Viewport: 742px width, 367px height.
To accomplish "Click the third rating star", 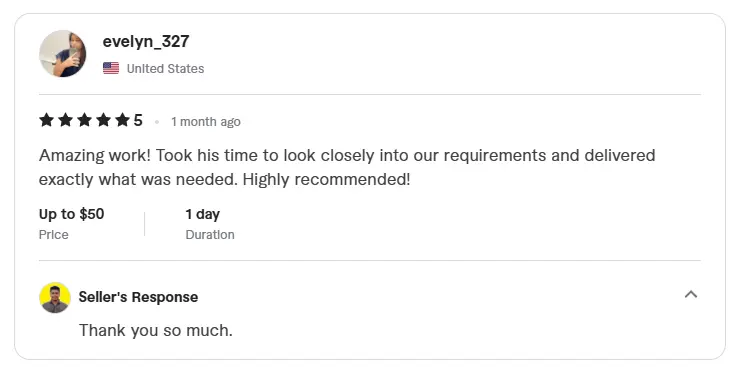I will (84, 120).
